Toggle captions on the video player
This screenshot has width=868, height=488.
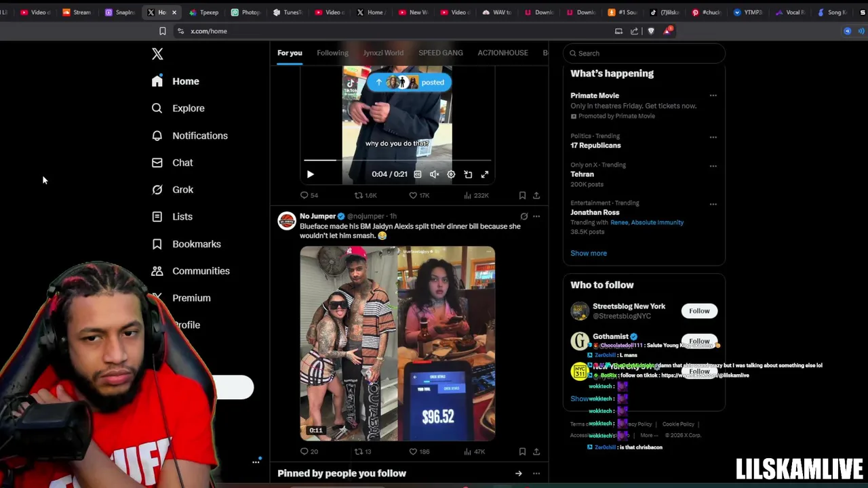[418, 174]
